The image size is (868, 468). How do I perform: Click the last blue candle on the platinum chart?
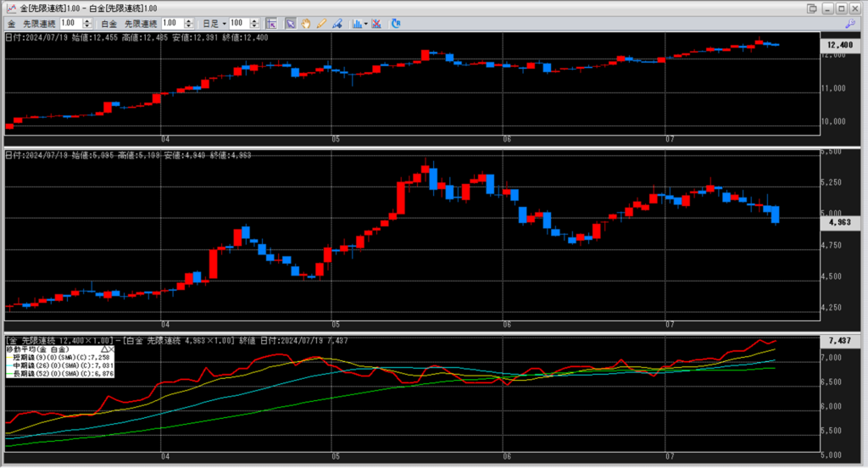775,214
